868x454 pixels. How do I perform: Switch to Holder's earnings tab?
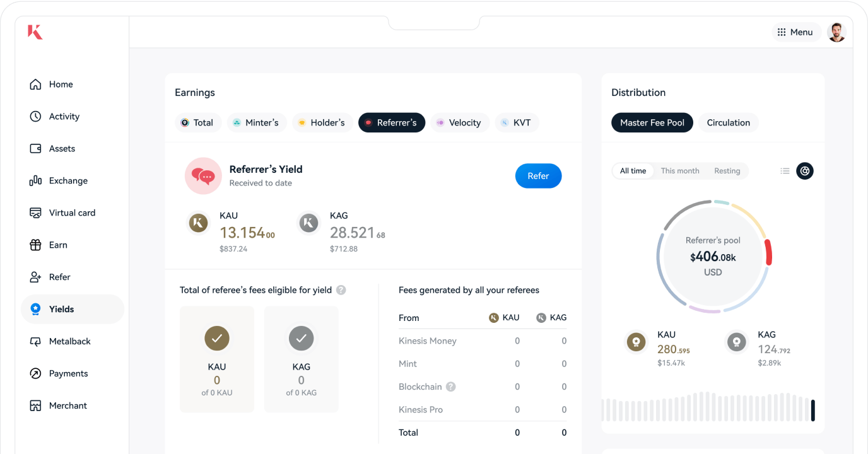click(322, 123)
